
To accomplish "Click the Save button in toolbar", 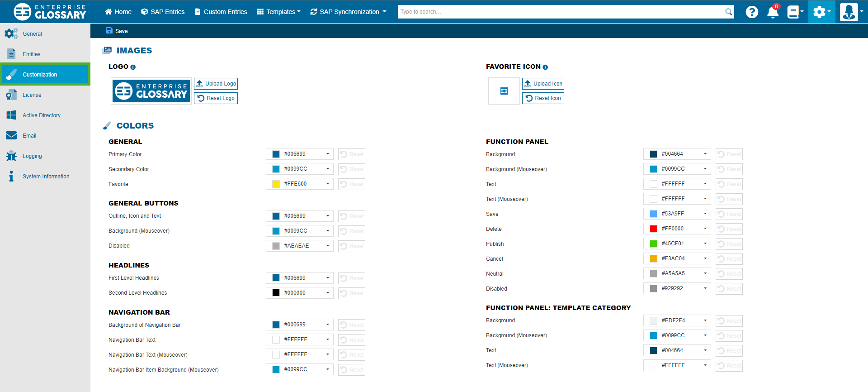I will 117,31.
